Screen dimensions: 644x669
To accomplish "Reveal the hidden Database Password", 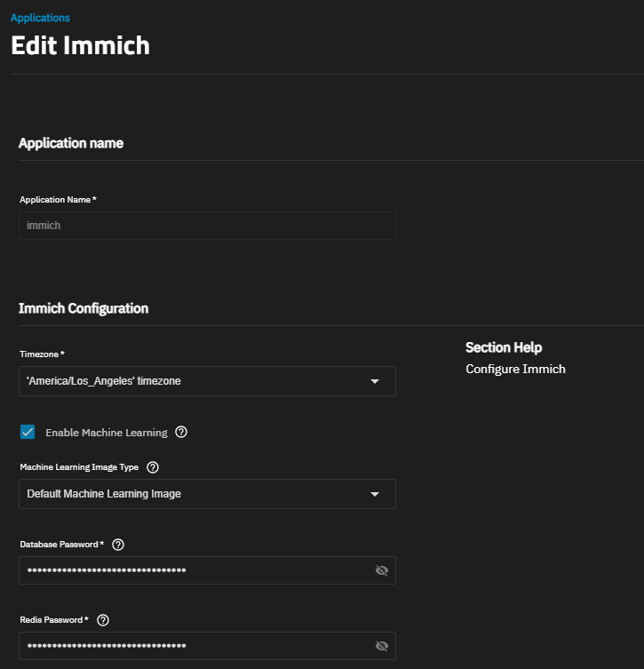I will (x=382, y=570).
